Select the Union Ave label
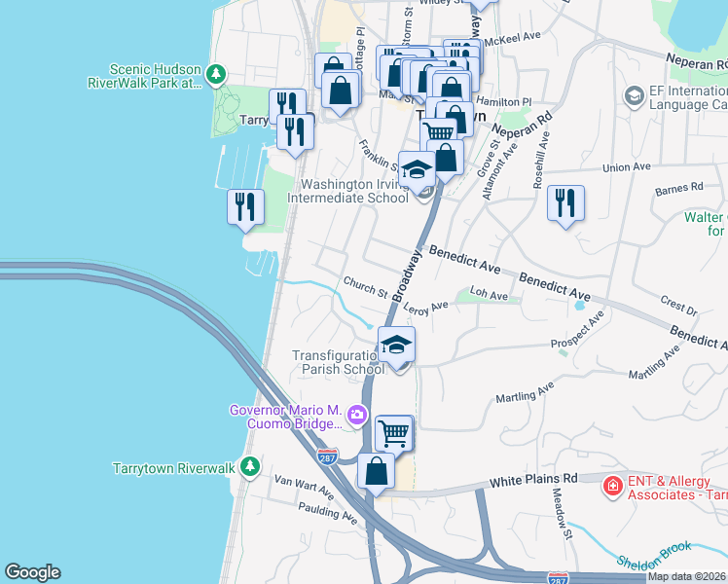728x584 pixels. 627,167
